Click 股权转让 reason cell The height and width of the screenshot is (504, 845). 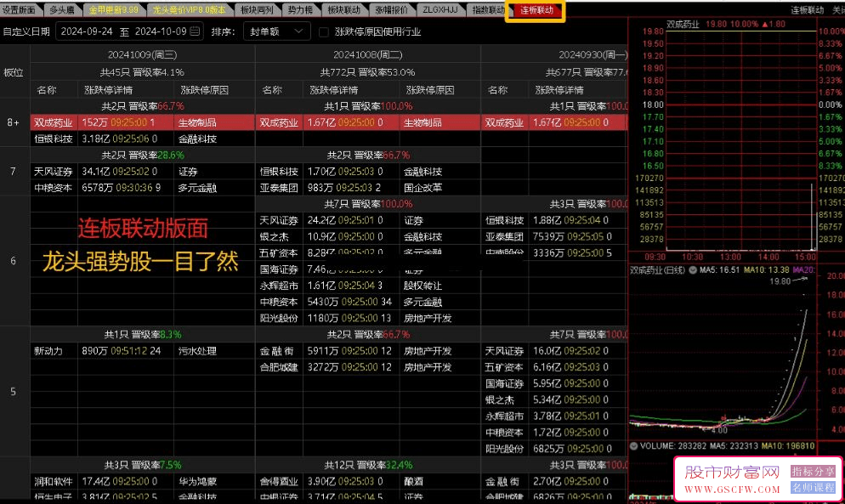(423, 286)
